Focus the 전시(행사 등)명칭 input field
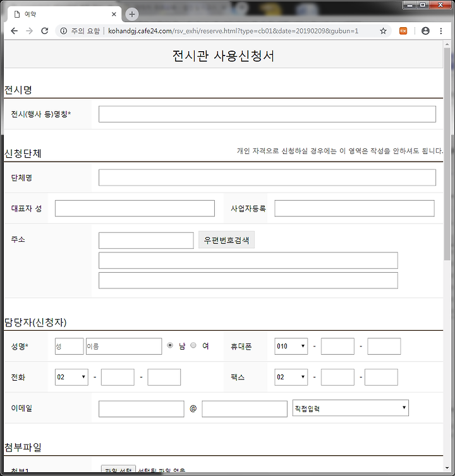 click(x=267, y=114)
